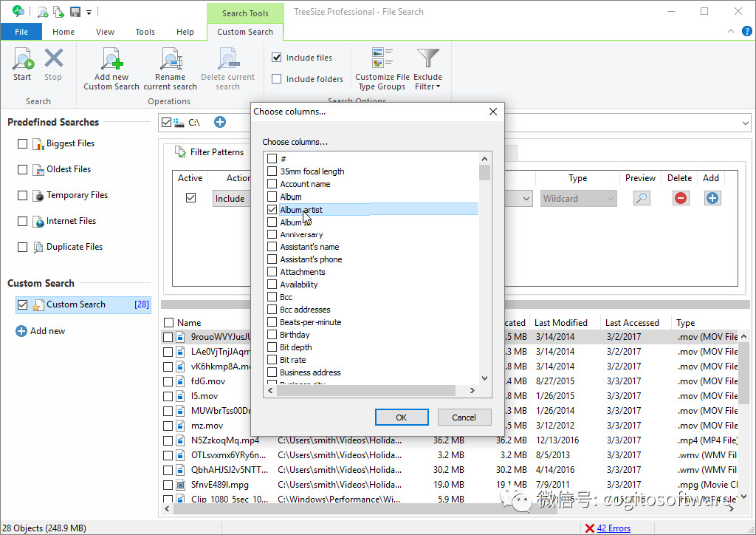Click the Internet Files globe icon

[x=38, y=222]
